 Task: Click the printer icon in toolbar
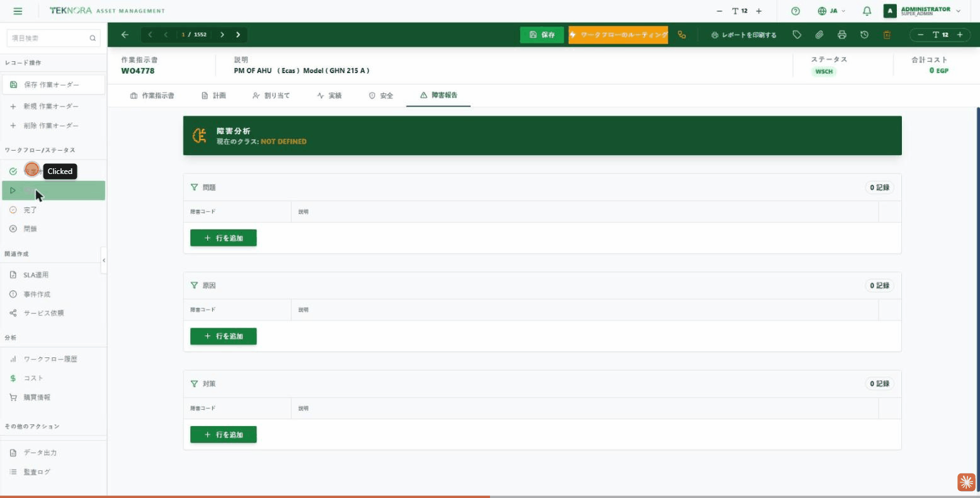click(x=842, y=35)
